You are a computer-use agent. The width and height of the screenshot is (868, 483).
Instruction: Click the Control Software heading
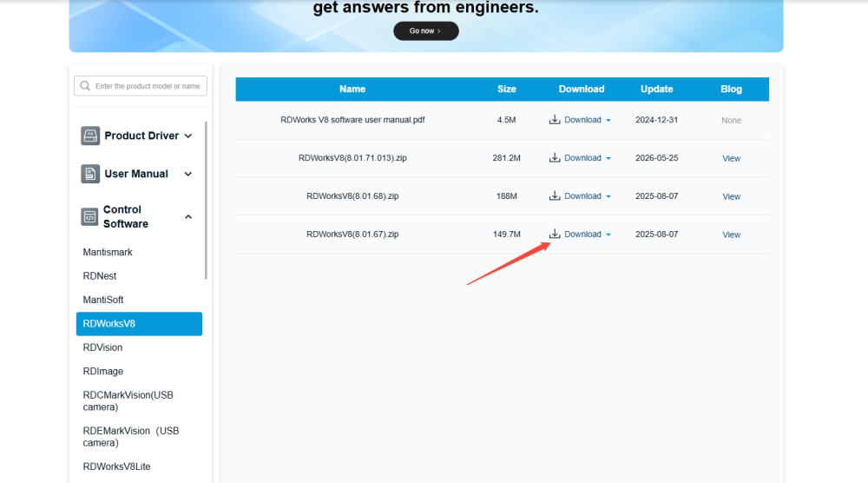click(x=126, y=216)
